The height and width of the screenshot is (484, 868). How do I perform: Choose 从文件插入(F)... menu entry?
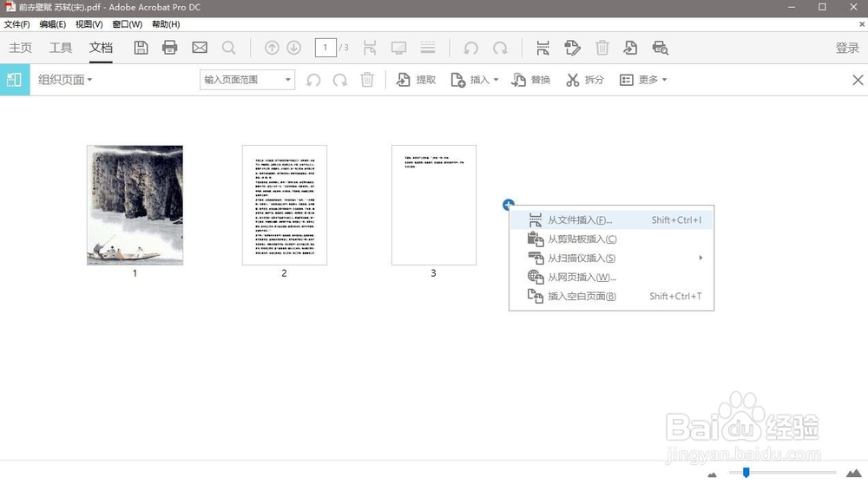(611, 220)
